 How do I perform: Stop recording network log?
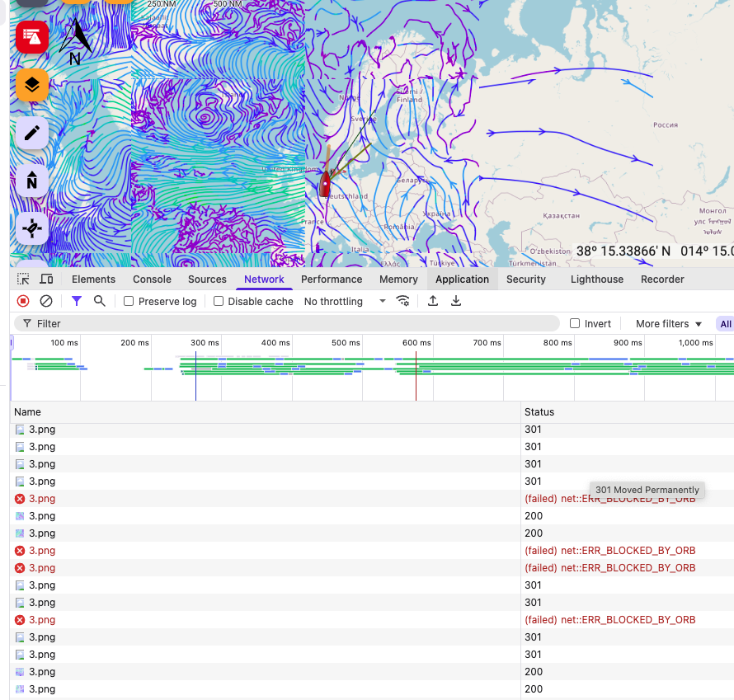tap(23, 301)
